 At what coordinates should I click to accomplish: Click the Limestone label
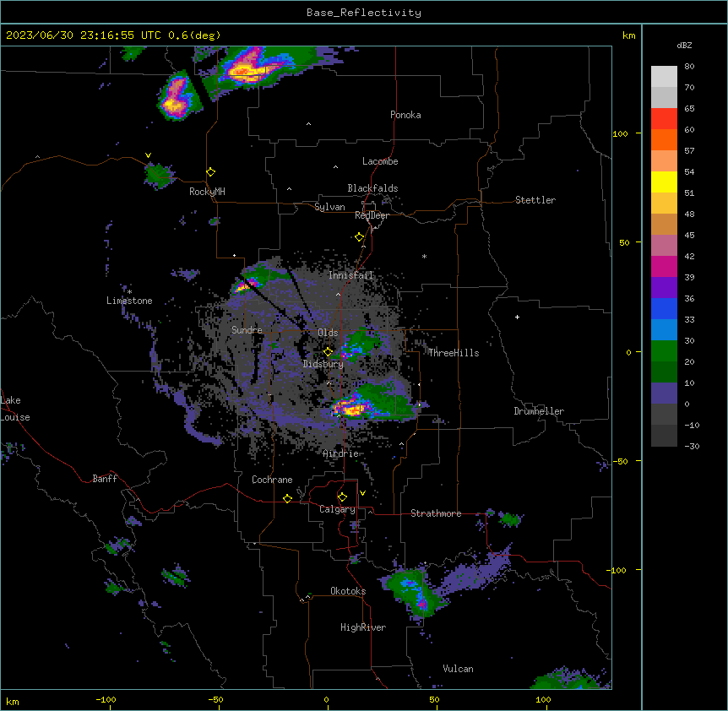pyautogui.click(x=129, y=301)
